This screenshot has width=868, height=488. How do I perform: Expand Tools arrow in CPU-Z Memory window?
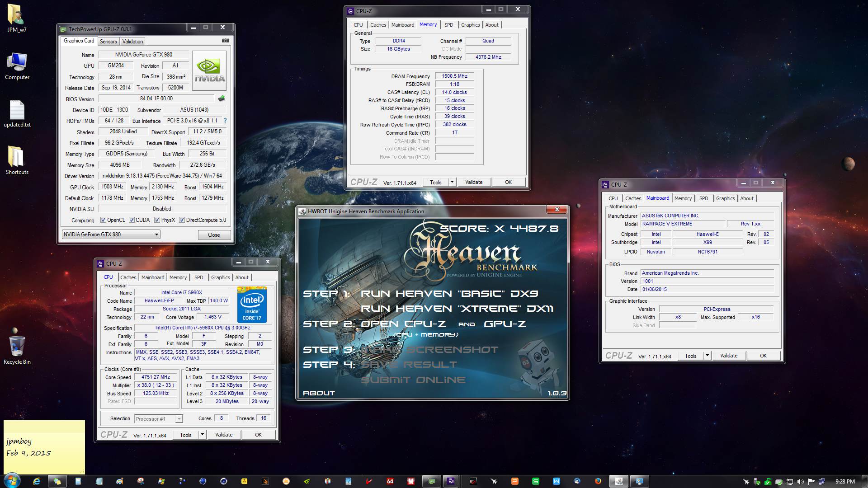coord(452,182)
